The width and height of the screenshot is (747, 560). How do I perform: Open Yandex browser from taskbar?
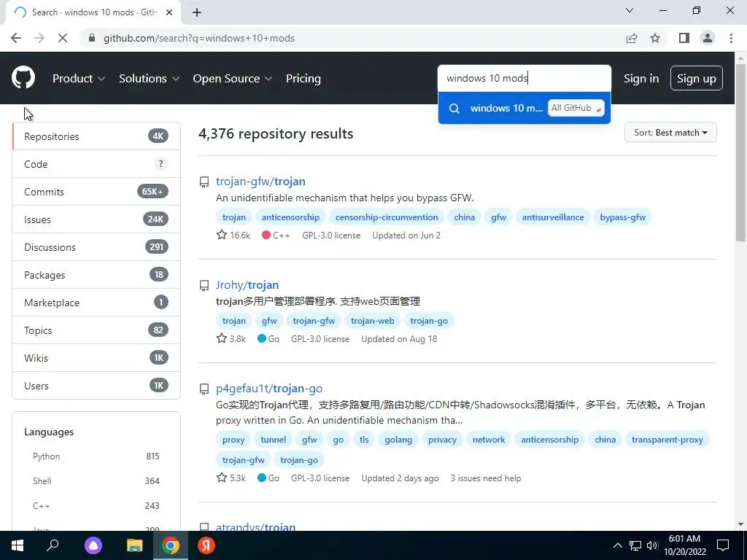pyautogui.click(x=206, y=545)
